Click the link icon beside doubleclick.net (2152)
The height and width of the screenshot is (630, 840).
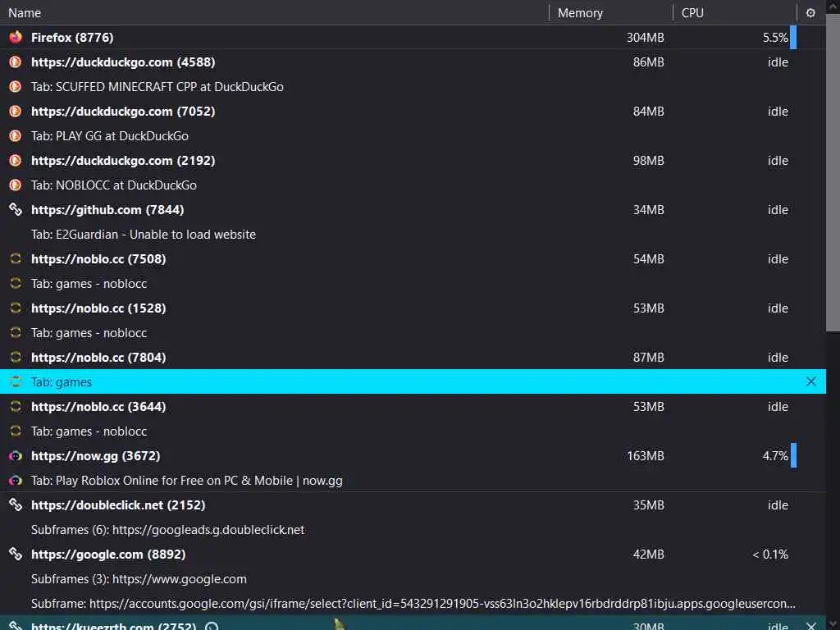tap(16, 504)
